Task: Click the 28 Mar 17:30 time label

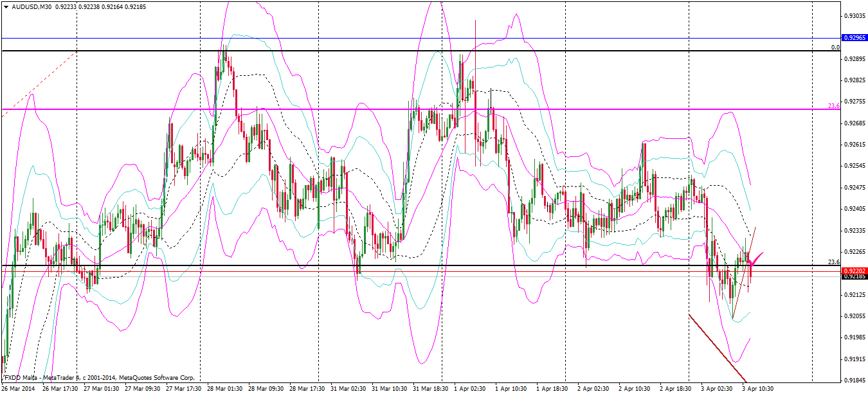Action: [x=307, y=389]
